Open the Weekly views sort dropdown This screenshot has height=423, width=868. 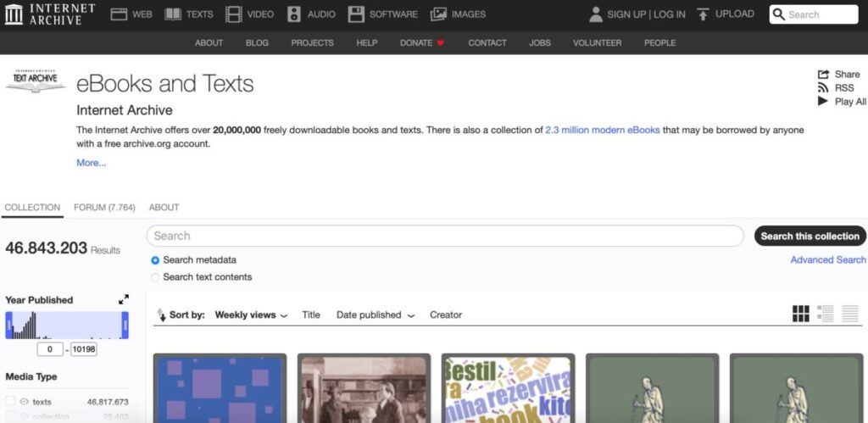click(251, 315)
